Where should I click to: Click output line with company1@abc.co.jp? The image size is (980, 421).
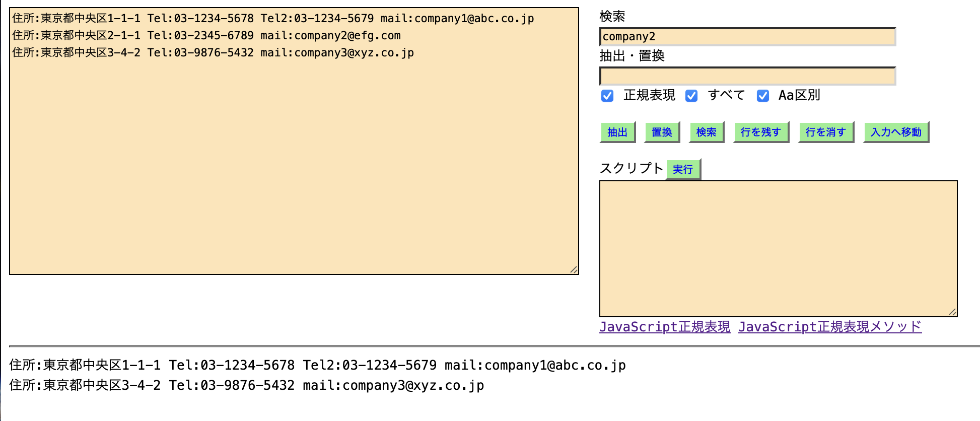[x=317, y=365]
